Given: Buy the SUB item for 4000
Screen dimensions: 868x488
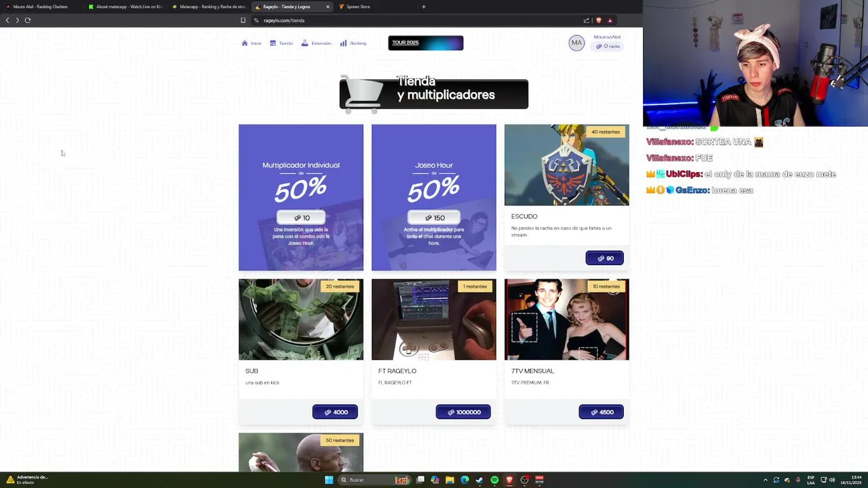Looking at the screenshot, I should (335, 412).
